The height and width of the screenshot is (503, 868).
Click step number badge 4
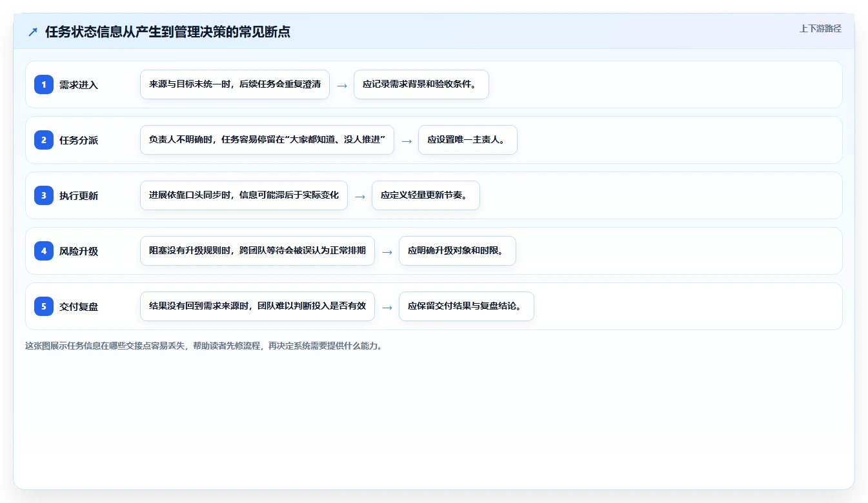tap(44, 251)
